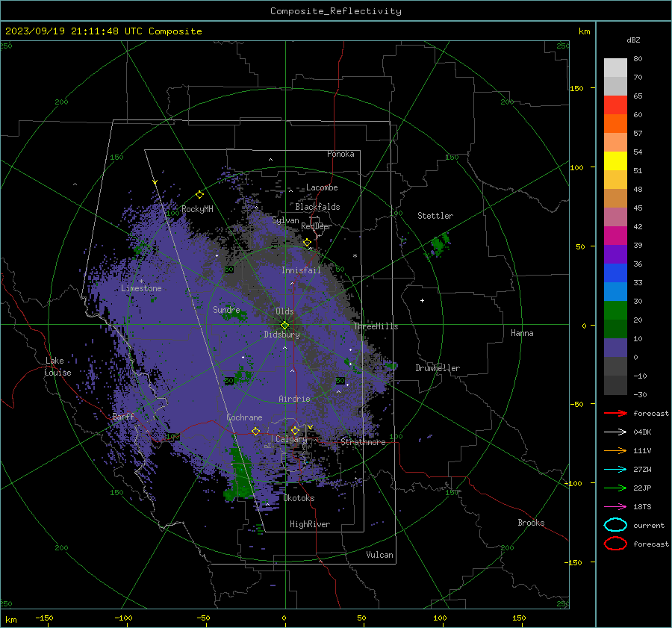Click the Didsbury city label
672x628 pixels.
281,335
